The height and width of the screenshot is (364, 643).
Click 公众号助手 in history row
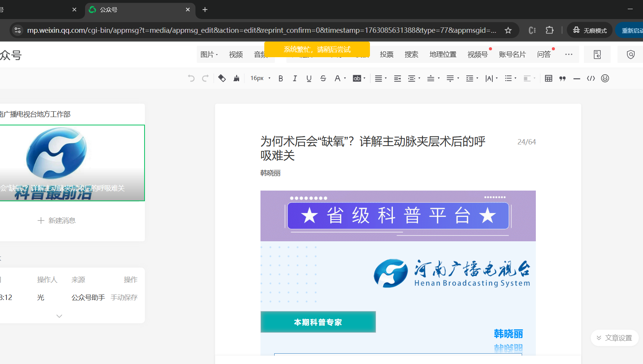pos(88,297)
